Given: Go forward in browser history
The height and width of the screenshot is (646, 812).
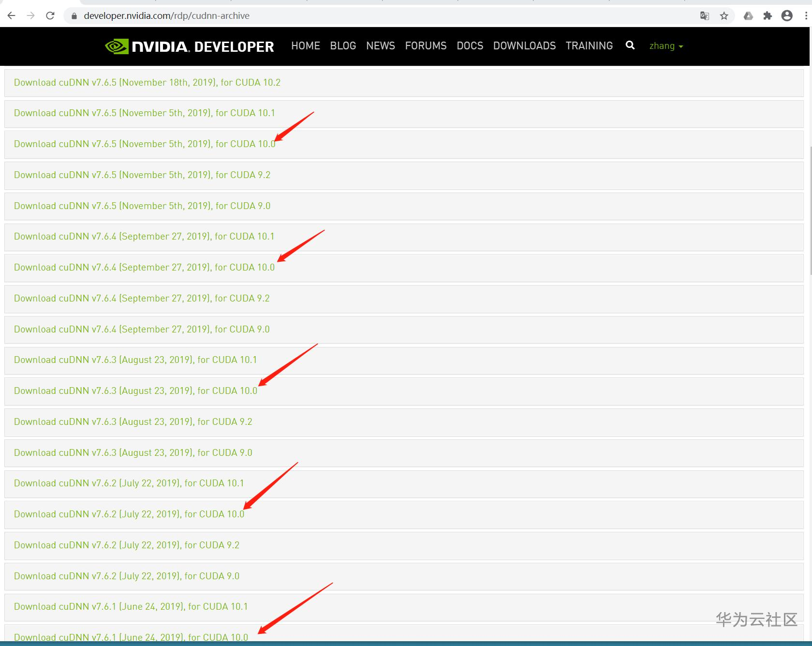Looking at the screenshot, I should (31, 16).
